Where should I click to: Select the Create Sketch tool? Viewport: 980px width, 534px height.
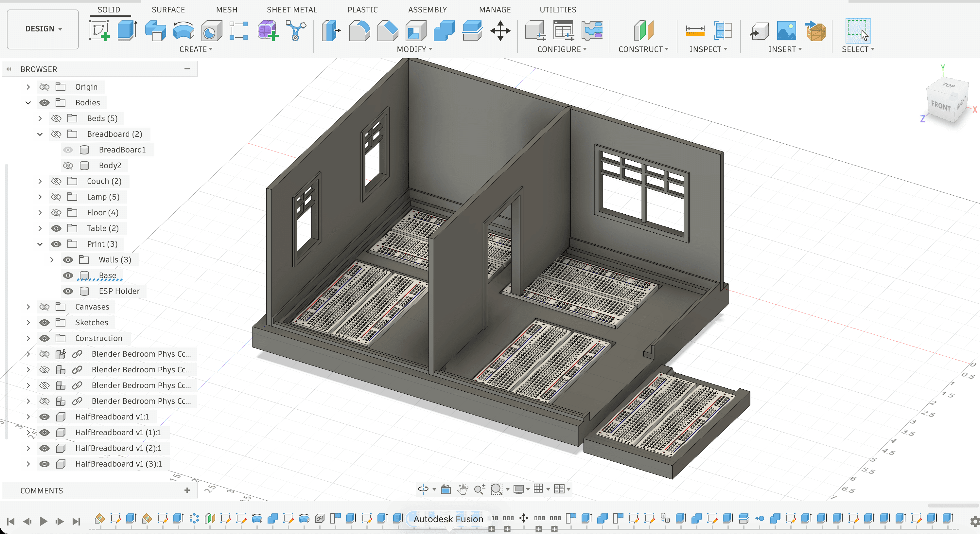(99, 30)
